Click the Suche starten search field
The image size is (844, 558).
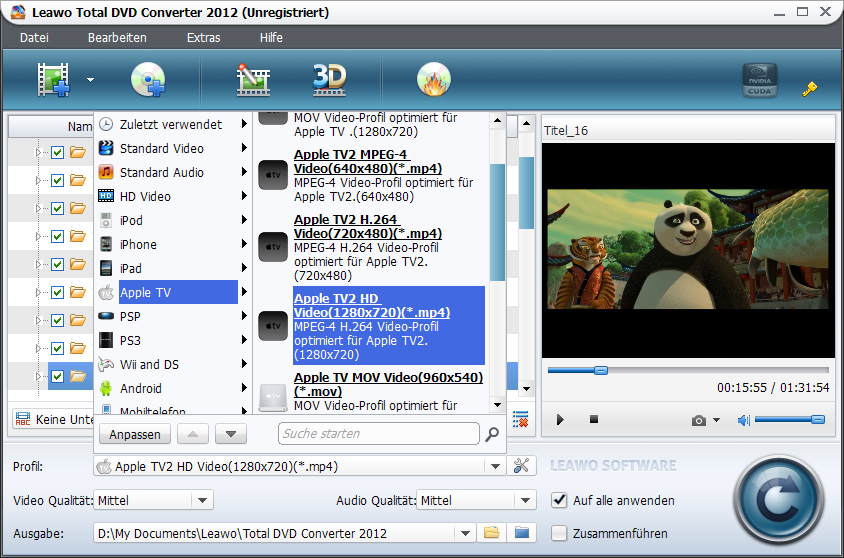[378, 434]
